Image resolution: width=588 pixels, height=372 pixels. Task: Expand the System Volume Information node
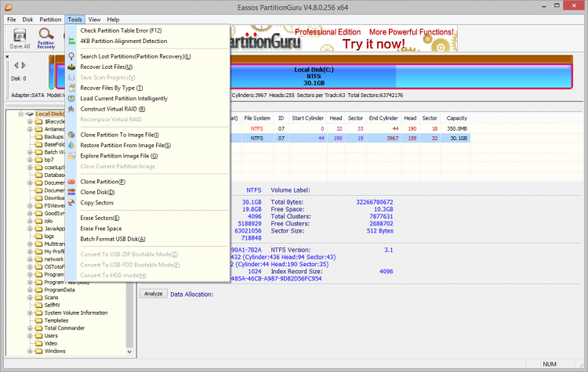[x=30, y=312]
